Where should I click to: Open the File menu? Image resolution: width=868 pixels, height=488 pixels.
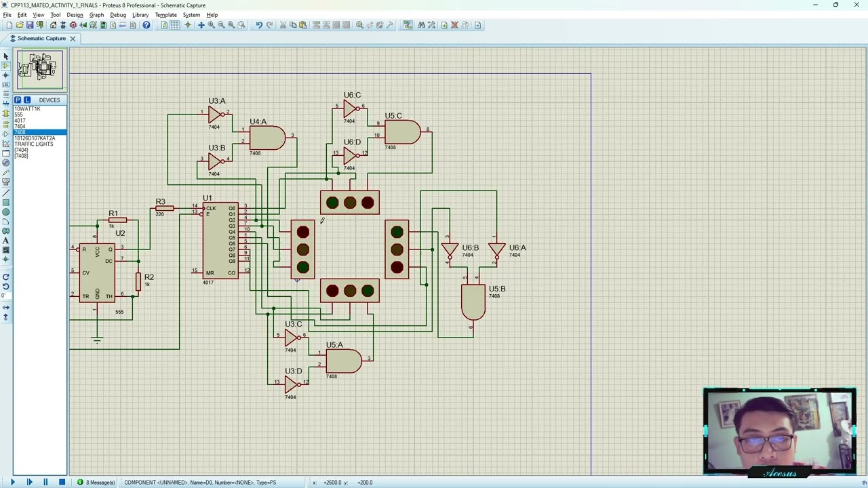(7, 15)
